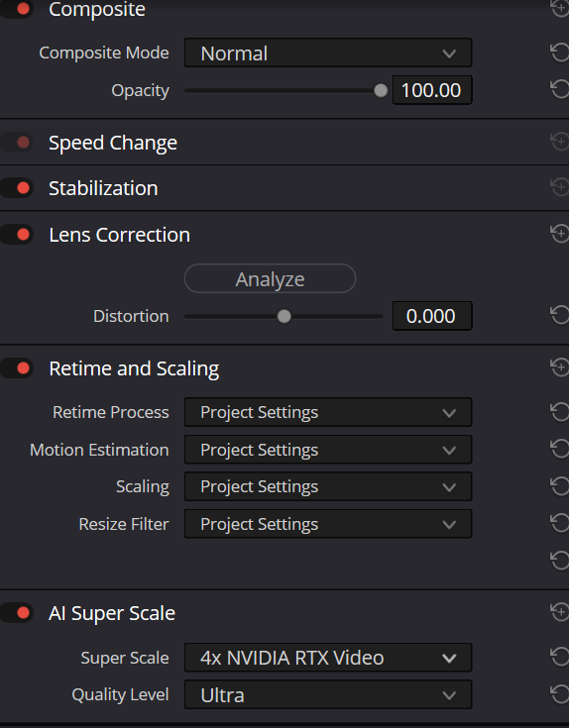Reset the Opacity value

click(560, 89)
